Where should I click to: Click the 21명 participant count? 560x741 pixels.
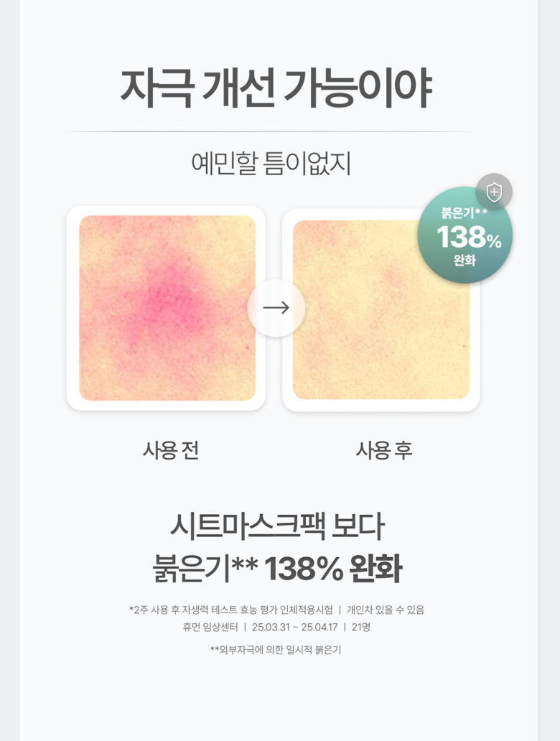(360, 627)
